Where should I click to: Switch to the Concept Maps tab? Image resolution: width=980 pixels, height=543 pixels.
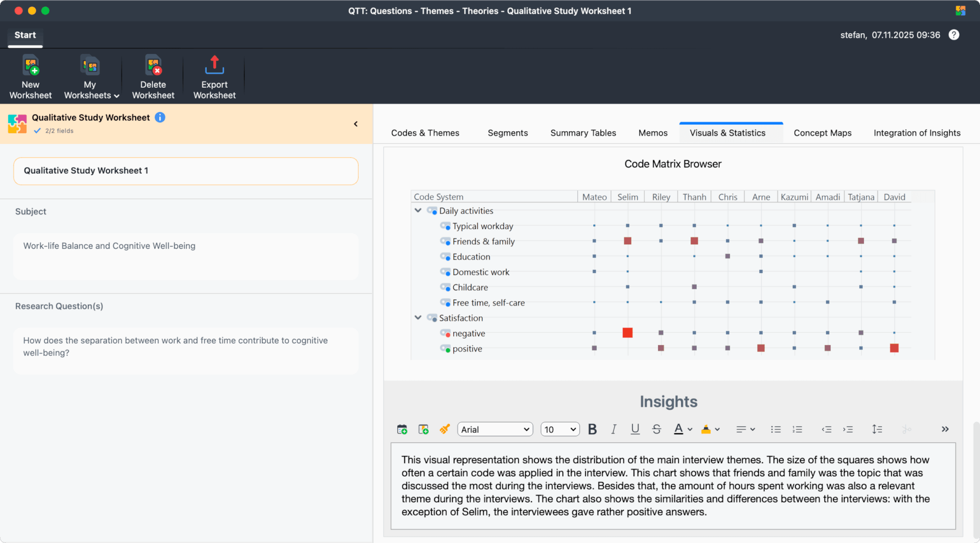(822, 133)
